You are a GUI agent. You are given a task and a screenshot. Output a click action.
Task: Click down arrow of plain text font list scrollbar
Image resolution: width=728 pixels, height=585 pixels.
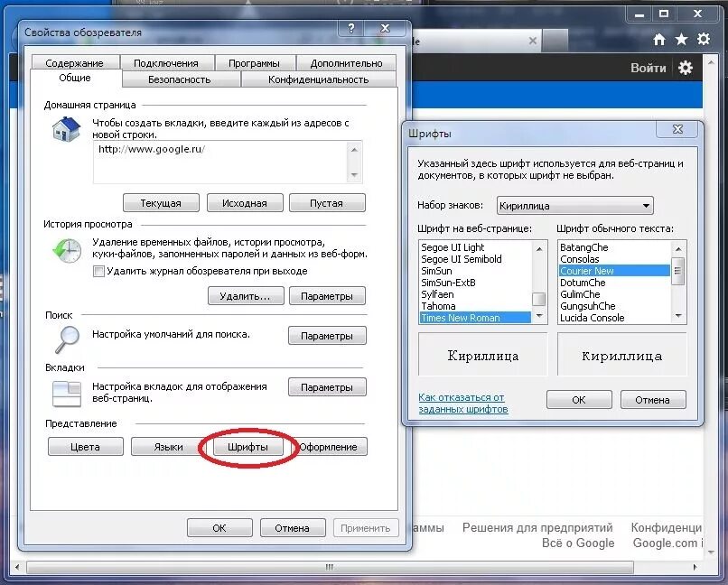pyautogui.click(x=678, y=316)
